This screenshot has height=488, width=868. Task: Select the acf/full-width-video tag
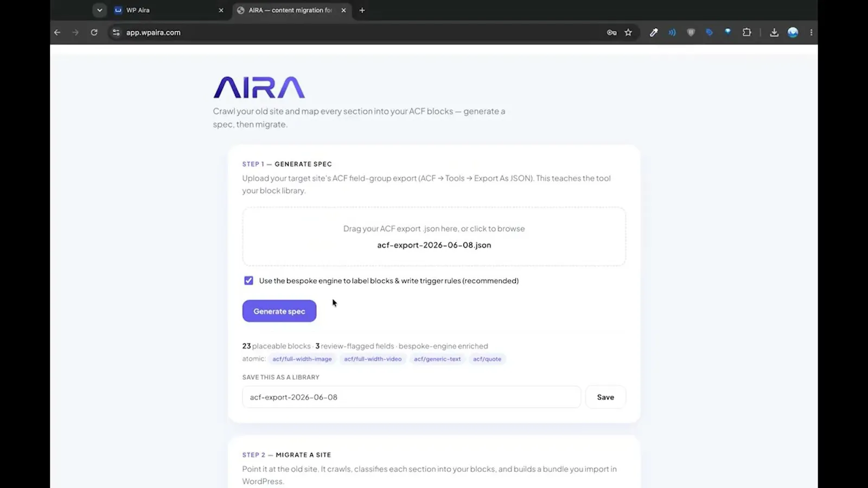point(373,359)
